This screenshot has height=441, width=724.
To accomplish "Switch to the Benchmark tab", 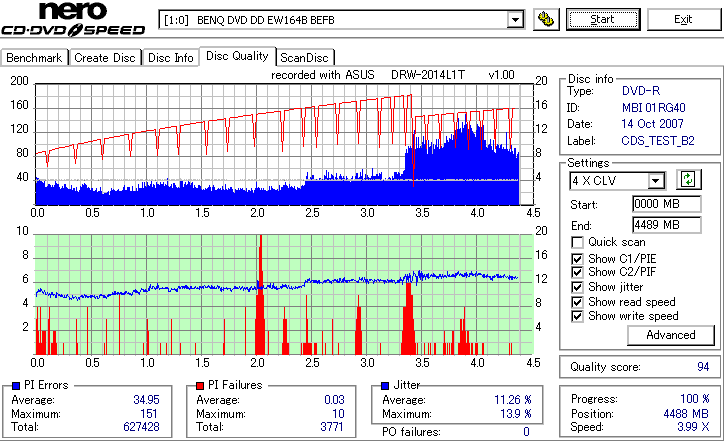I will click(x=34, y=58).
